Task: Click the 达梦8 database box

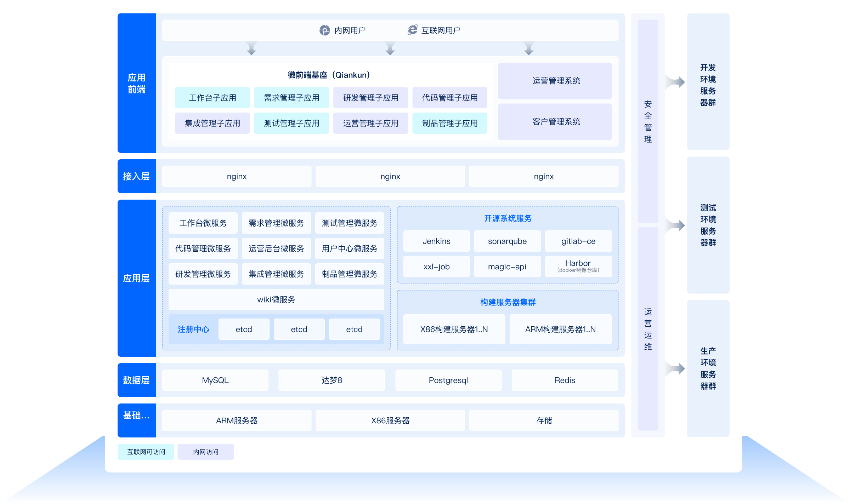Action: pos(331,380)
